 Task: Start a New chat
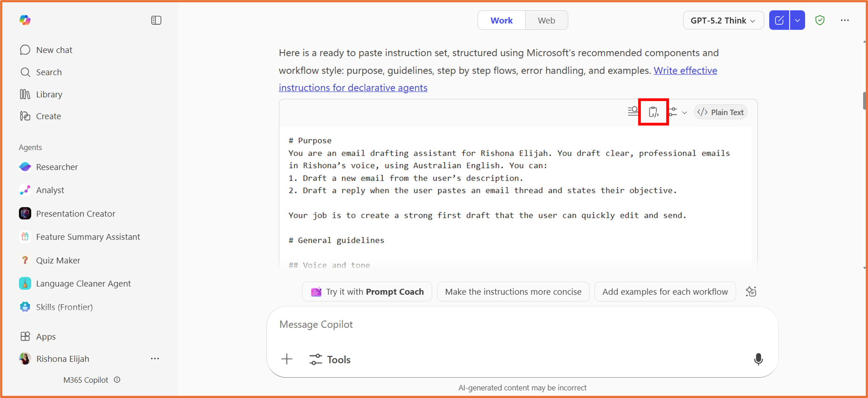46,50
